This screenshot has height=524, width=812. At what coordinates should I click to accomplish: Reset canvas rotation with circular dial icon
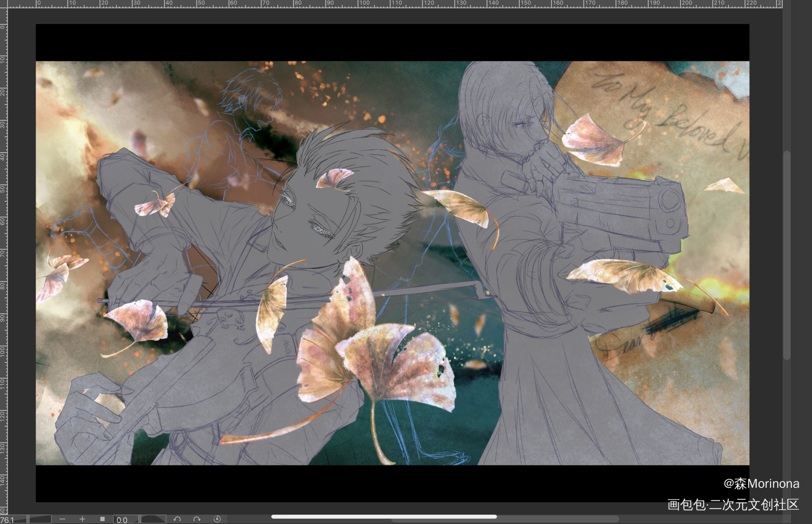click(217, 519)
